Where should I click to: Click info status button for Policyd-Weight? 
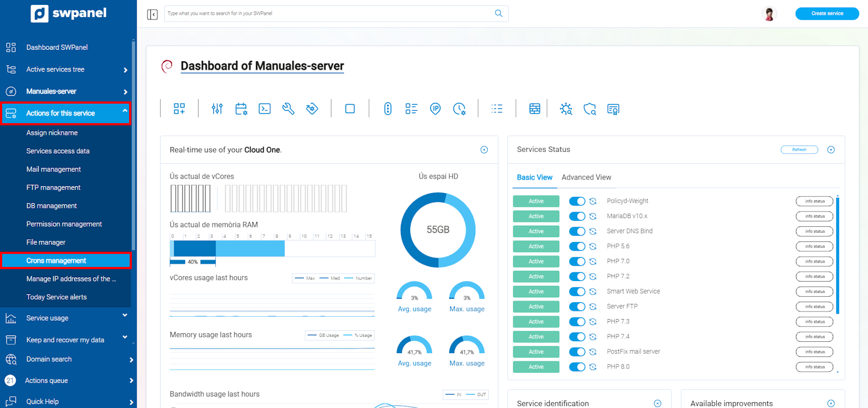pos(814,201)
